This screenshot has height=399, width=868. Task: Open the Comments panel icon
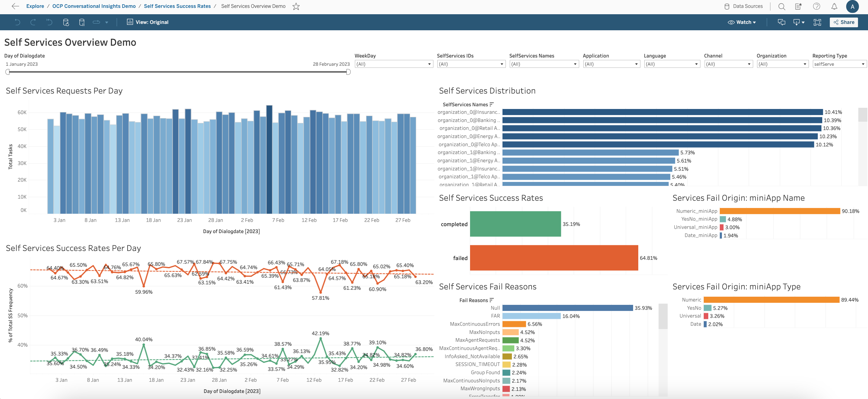point(781,22)
